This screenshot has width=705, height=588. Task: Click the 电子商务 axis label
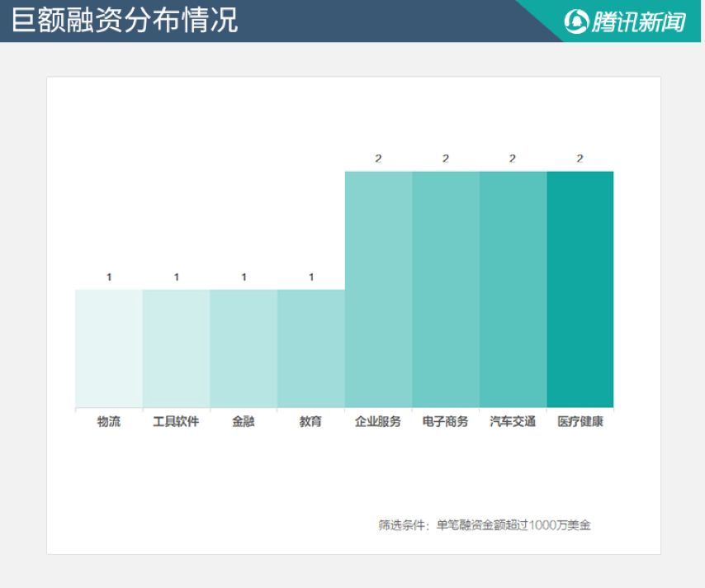tap(445, 421)
